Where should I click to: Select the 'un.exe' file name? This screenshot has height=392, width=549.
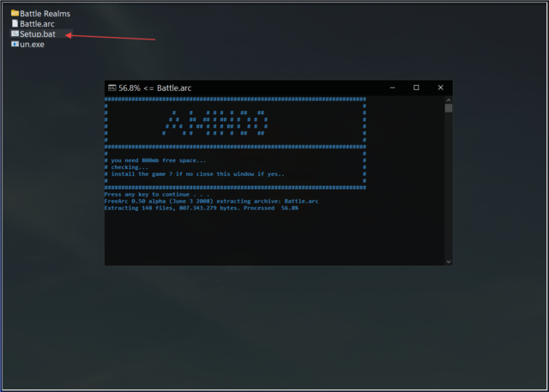[x=32, y=44]
